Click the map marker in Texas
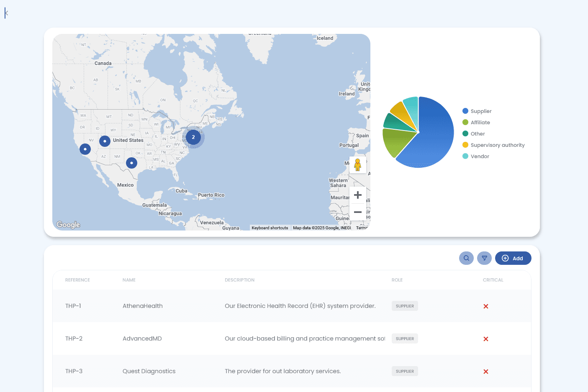Screen dimensions: 588x392 131,163
